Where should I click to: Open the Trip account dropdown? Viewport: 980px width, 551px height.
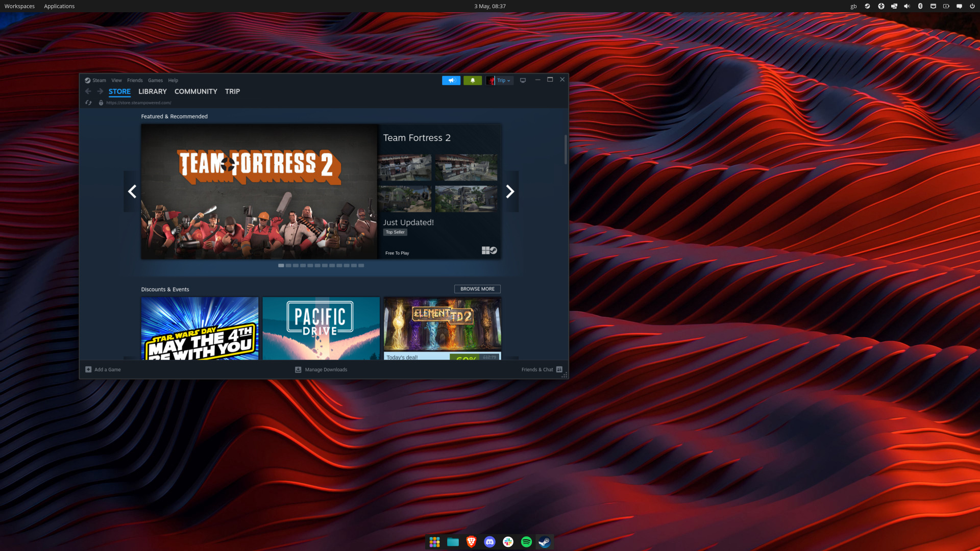click(500, 81)
